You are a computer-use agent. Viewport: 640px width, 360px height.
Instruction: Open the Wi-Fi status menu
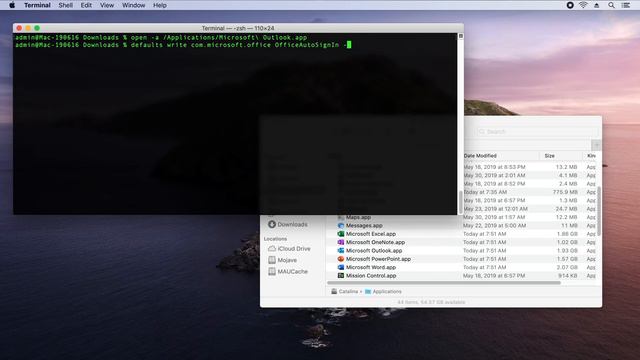pyautogui.click(x=583, y=5)
